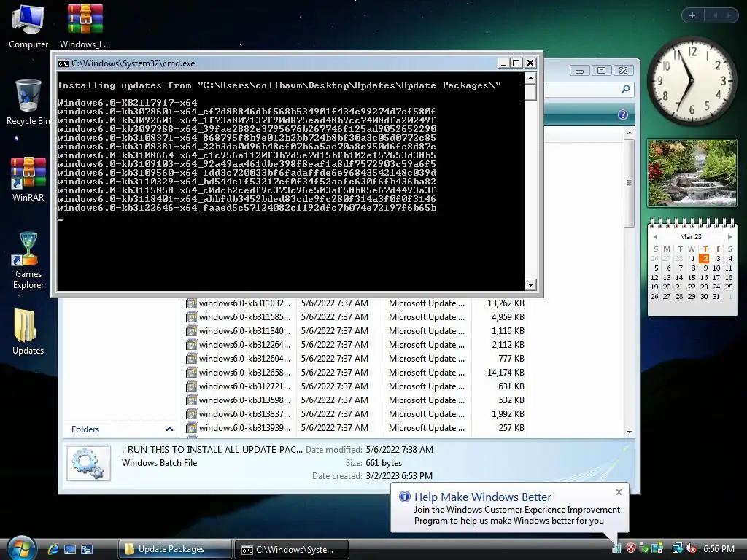Switch to C:\Windows\Syste... taskbar button
Image resolution: width=747 pixels, height=560 pixels.
tap(292, 549)
